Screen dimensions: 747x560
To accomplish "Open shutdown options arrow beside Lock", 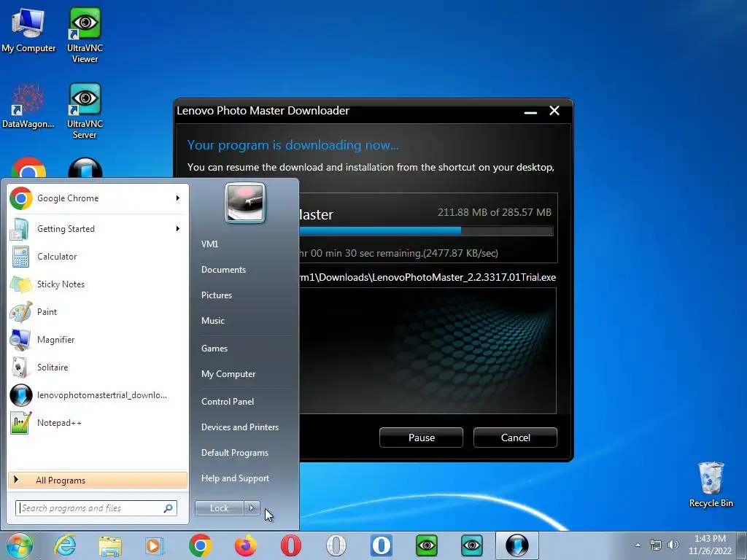I will pyautogui.click(x=252, y=508).
